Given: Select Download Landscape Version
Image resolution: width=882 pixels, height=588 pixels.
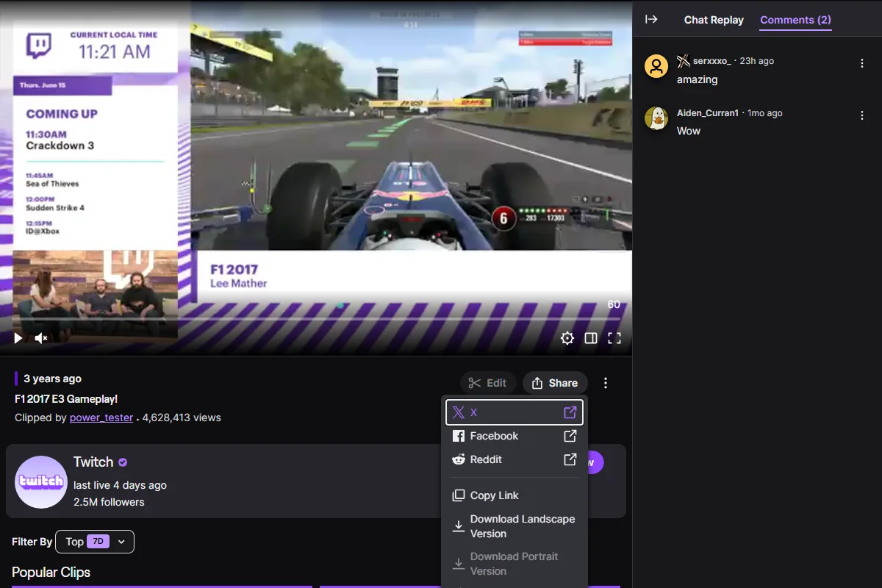Looking at the screenshot, I should (514, 526).
